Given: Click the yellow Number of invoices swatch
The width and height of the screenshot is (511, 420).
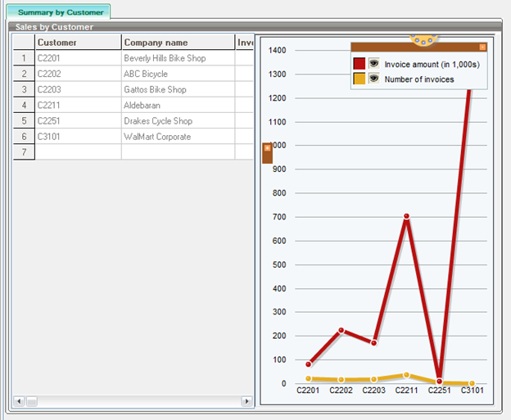Looking at the screenshot, I should point(359,79).
